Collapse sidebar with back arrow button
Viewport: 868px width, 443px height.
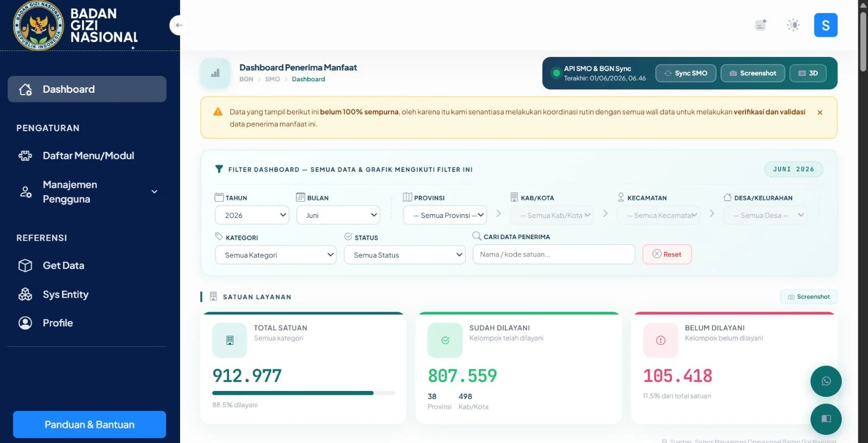pos(179,25)
